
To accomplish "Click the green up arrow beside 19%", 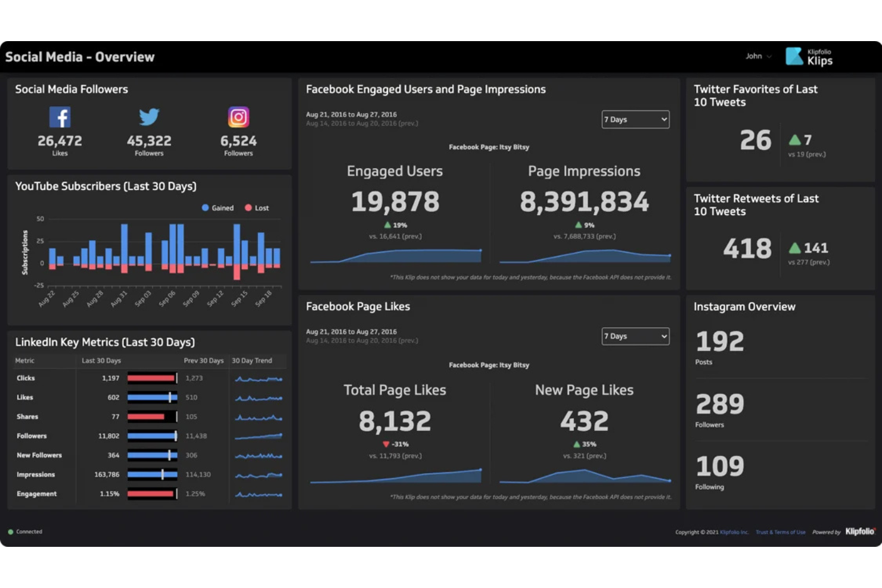I will coord(387,225).
